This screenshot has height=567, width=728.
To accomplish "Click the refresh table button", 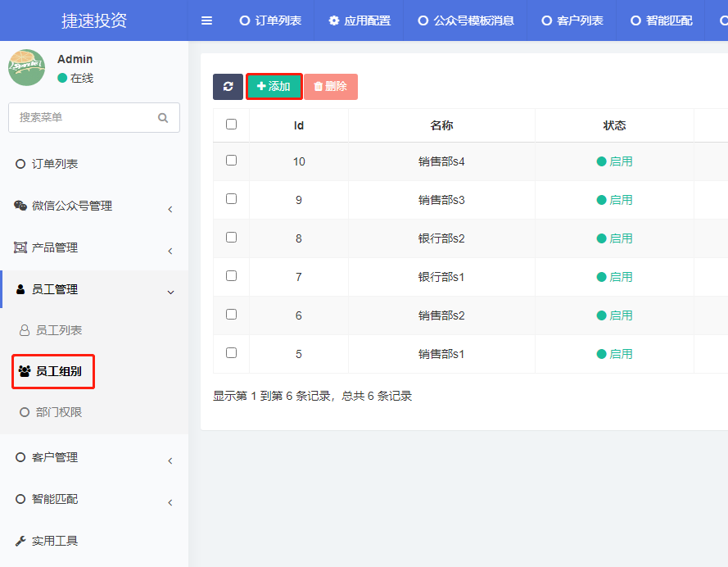I will pyautogui.click(x=228, y=86).
